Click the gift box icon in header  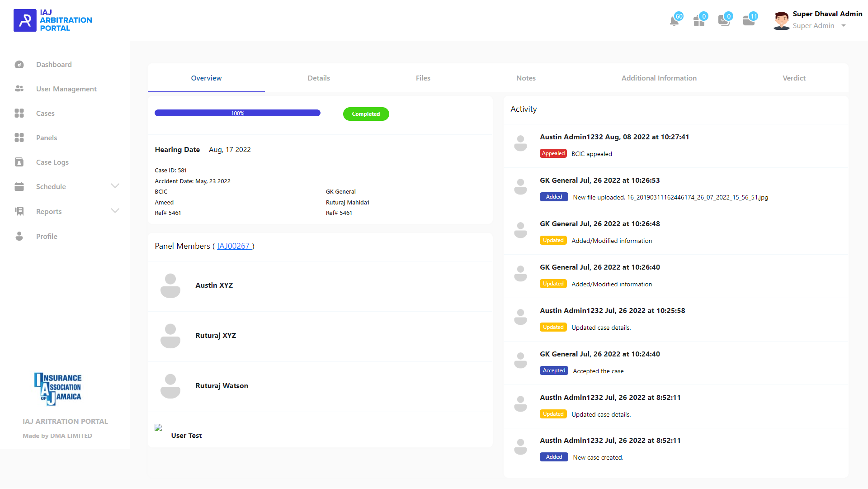click(x=699, y=21)
